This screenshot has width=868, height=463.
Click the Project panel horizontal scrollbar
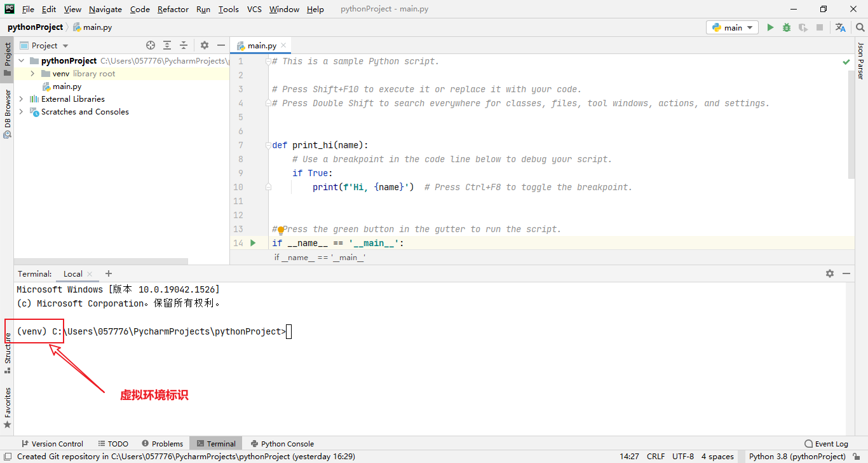point(101,261)
